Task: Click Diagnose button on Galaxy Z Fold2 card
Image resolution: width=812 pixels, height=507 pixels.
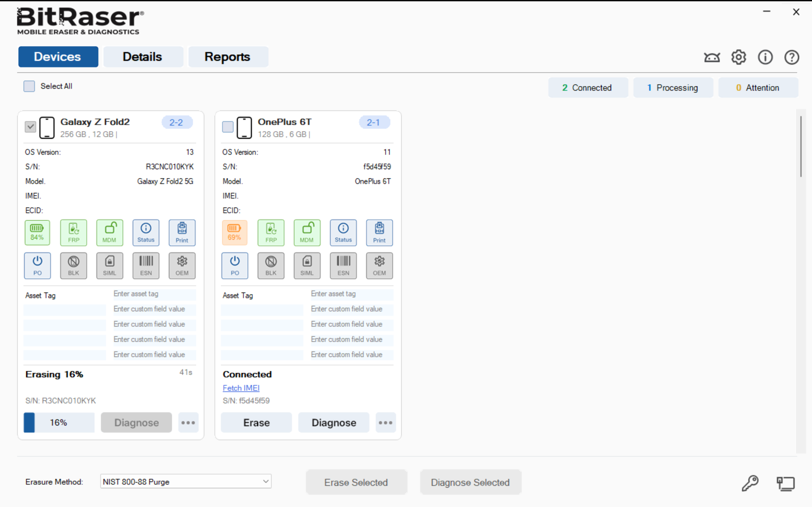Action: pos(136,422)
